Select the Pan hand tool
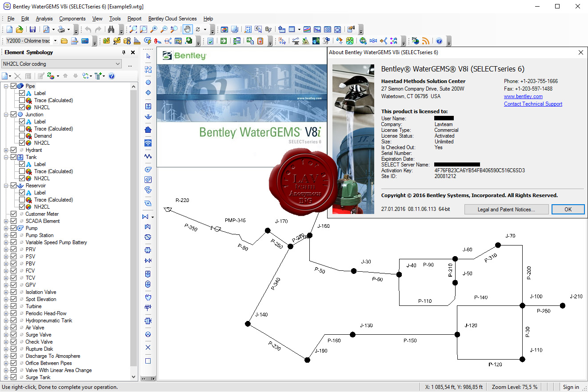588x392 pixels. (x=188, y=30)
